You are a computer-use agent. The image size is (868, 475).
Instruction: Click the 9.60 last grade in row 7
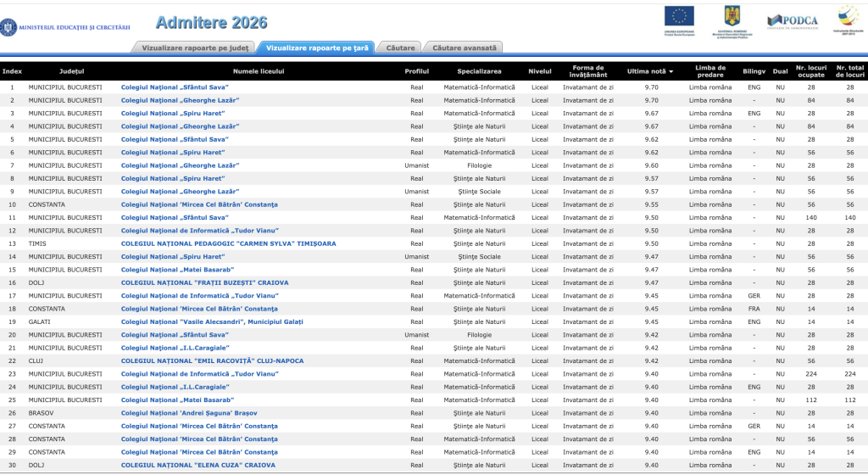(651, 165)
